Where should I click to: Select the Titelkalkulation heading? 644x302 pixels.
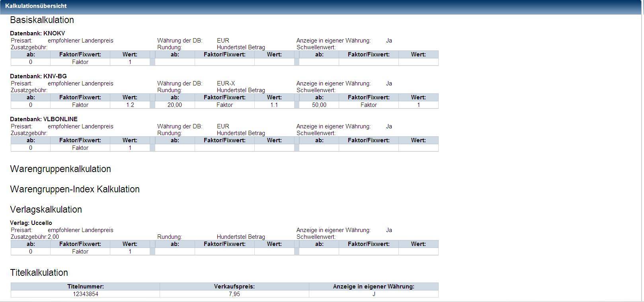(39, 273)
